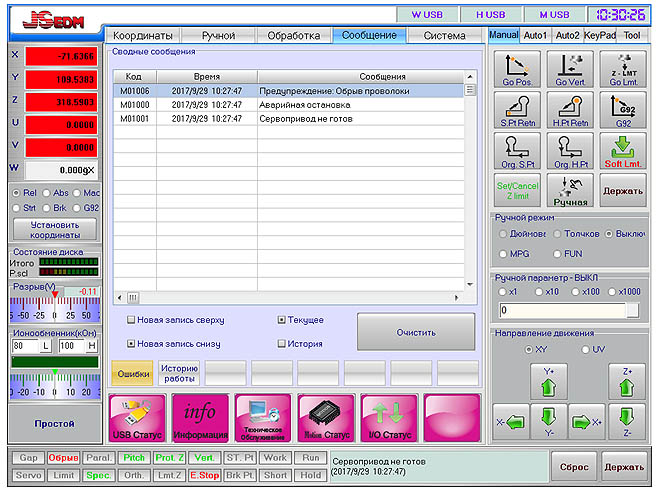This screenshot has width=657, height=489.
Task: Open the info Информация panel
Action: [200, 418]
